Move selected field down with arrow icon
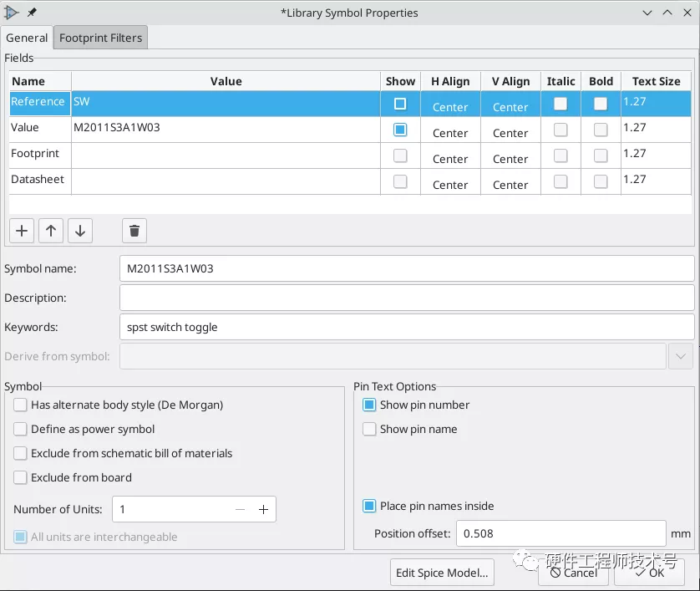The width and height of the screenshot is (700, 591). point(80,231)
